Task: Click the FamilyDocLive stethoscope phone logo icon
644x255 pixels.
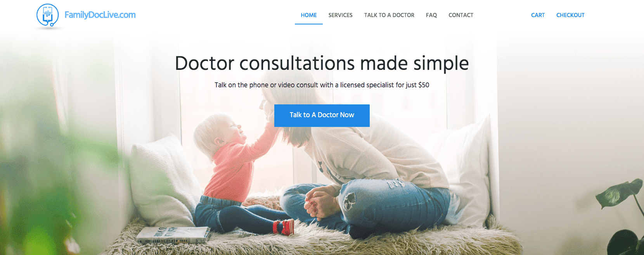Action: (47, 16)
